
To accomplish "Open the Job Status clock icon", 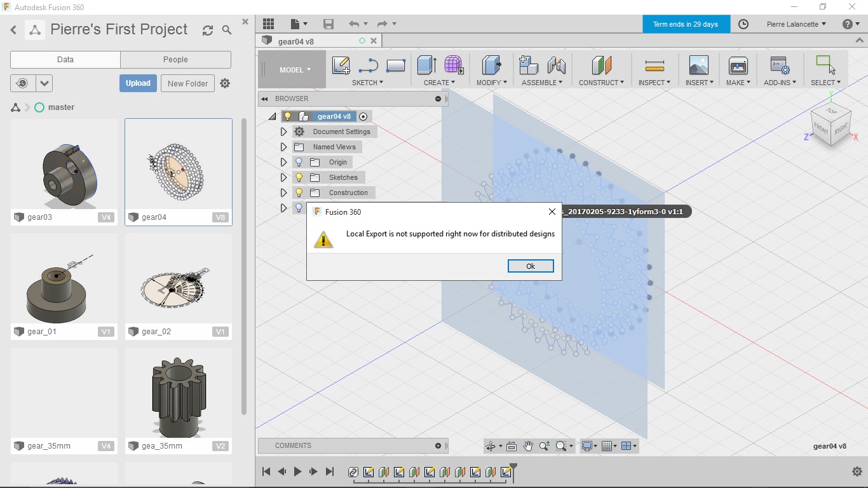I will coord(743,24).
